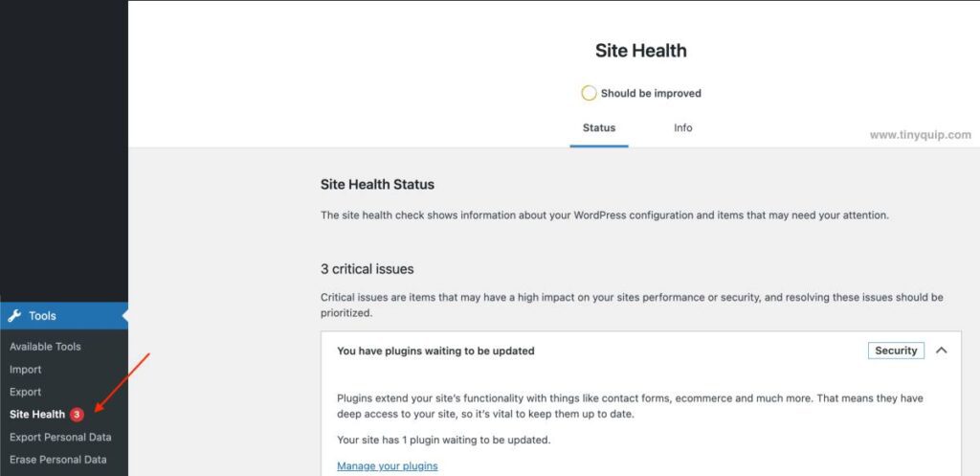Collapse the plugins issue with chevron arrow
Image resolution: width=980 pixels, height=476 pixels.
pyautogui.click(x=941, y=351)
